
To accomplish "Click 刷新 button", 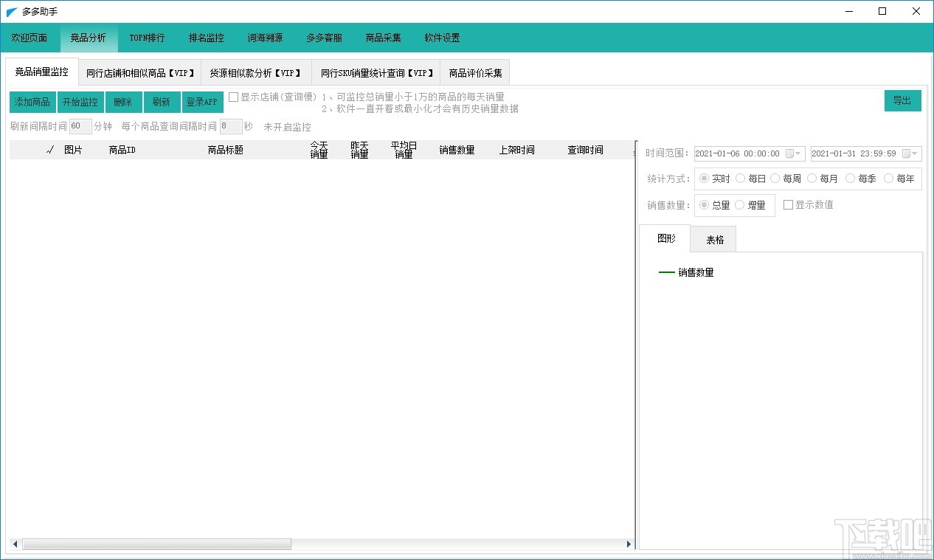I will (x=162, y=102).
